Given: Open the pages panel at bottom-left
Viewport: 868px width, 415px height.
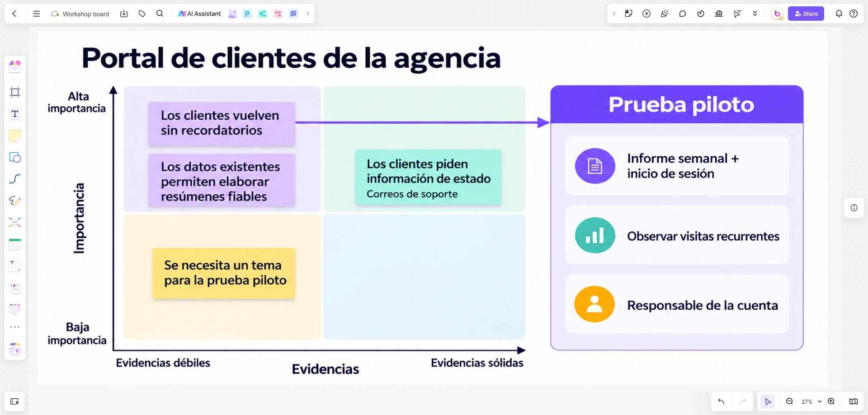Looking at the screenshot, I should click(14, 401).
